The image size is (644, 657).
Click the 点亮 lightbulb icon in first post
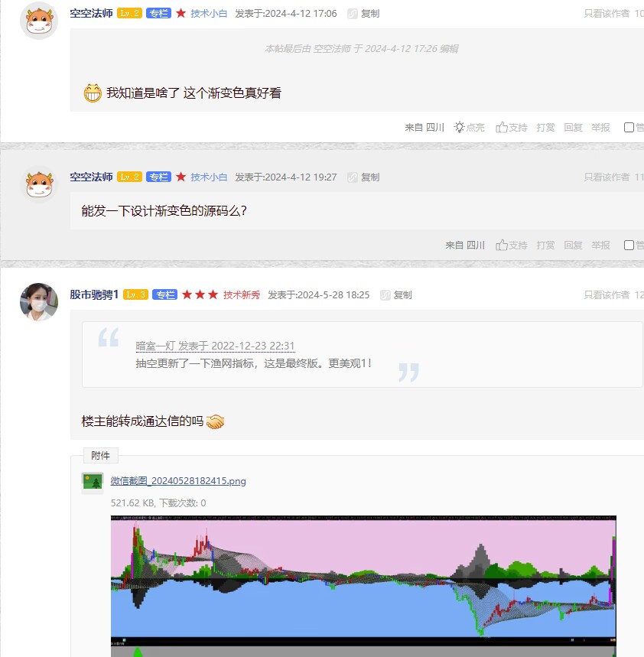459,127
